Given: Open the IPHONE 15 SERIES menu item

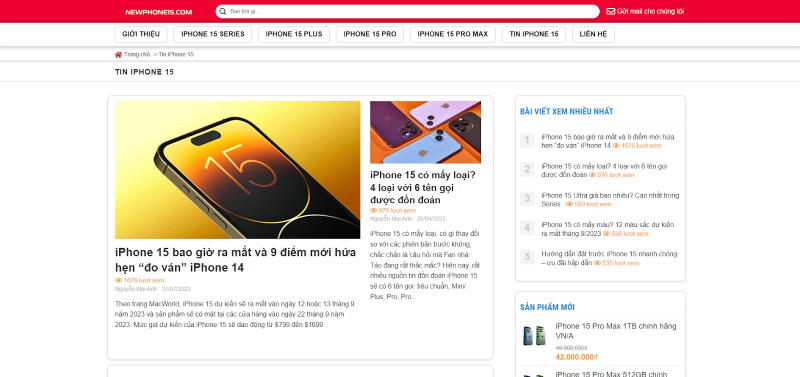Looking at the screenshot, I should 213,34.
